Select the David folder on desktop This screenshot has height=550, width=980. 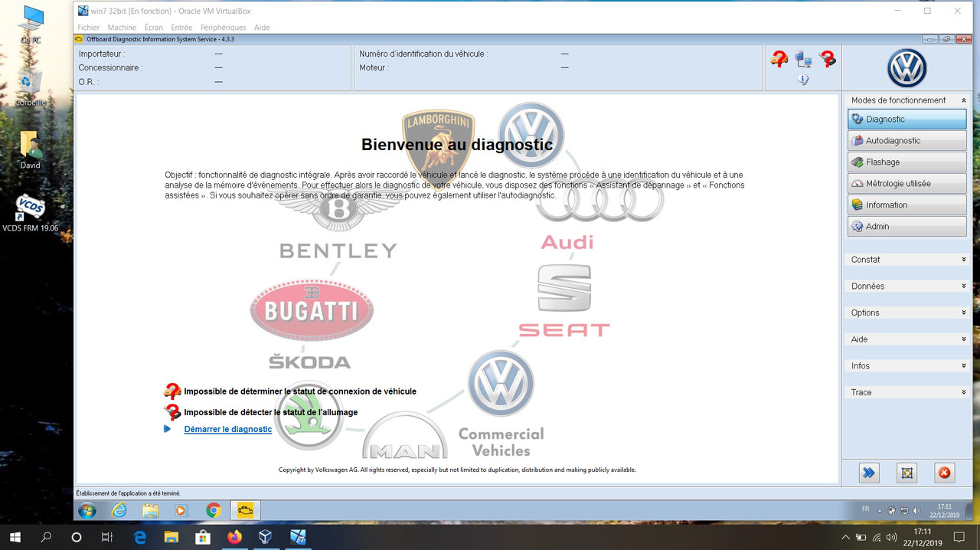31,150
